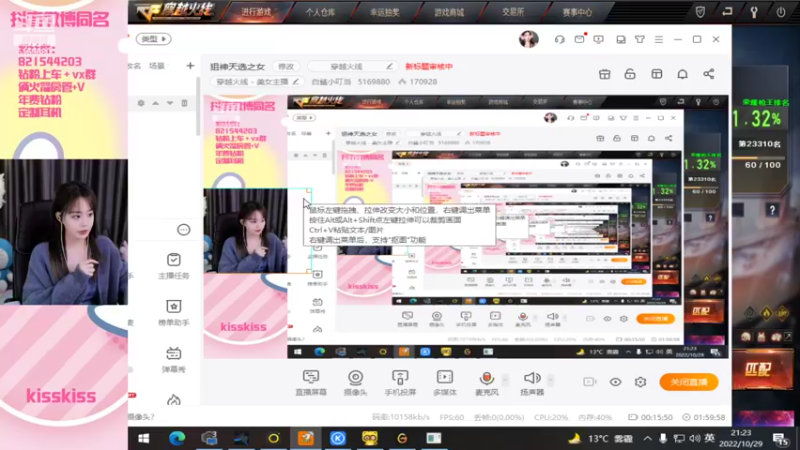Add a new scene with the plus icon
Screen dimensions: 800x450
pyautogui.click(x=190, y=66)
